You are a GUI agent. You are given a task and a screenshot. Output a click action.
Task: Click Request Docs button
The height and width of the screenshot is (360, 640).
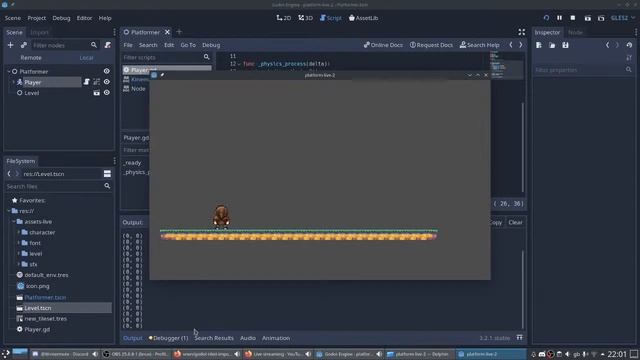(431, 45)
